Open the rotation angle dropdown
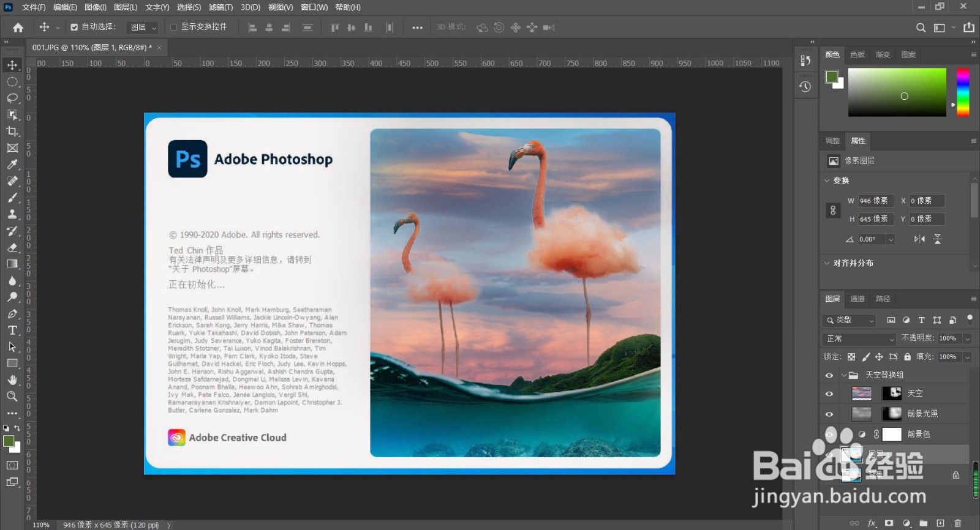The height and width of the screenshot is (530, 980). (x=891, y=239)
